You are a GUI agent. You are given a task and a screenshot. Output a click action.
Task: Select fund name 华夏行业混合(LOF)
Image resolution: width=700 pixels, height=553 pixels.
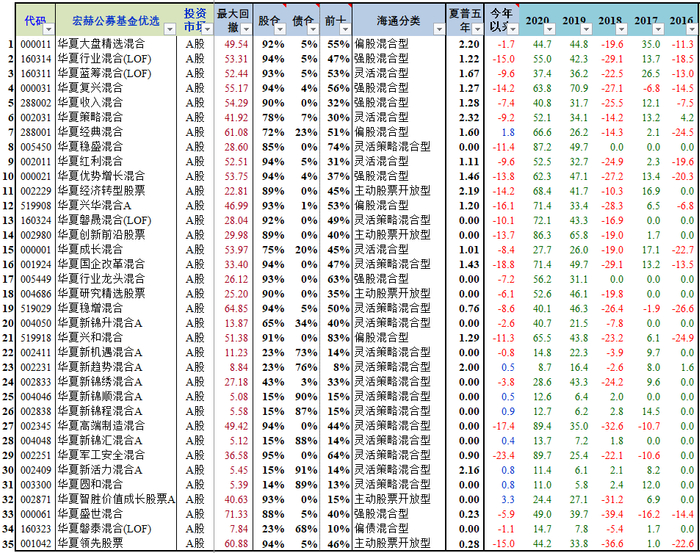104,58
